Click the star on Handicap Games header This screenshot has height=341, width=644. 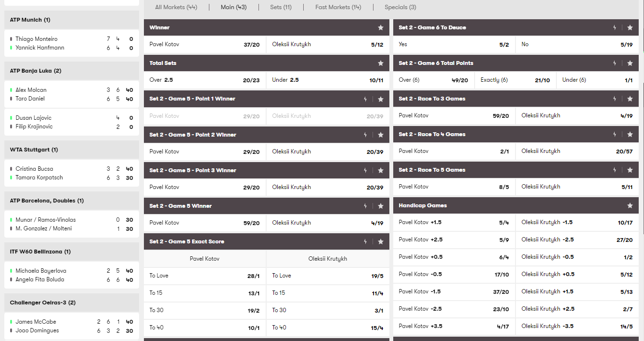[x=630, y=205]
